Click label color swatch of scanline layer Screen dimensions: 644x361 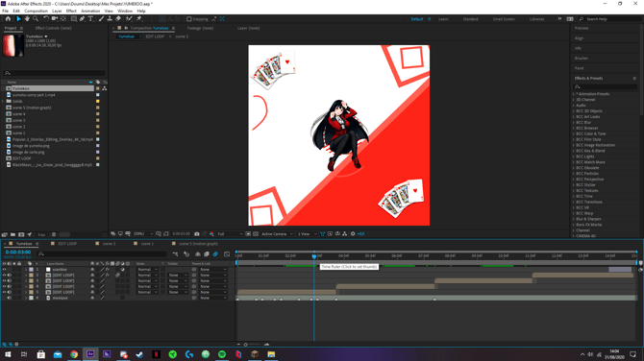(31, 270)
